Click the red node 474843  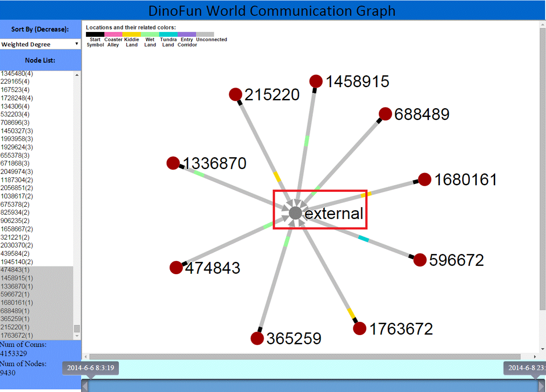coord(176,268)
